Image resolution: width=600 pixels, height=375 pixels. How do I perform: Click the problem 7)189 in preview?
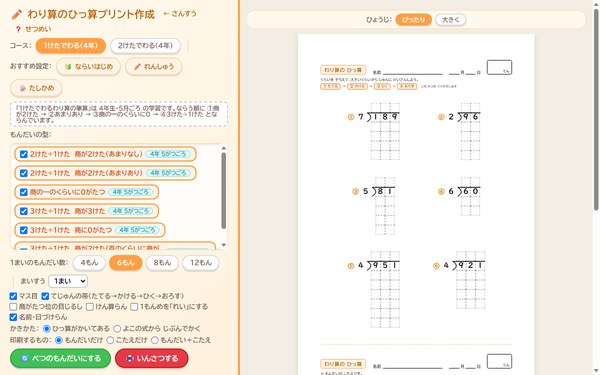click(x=374, y=130)
